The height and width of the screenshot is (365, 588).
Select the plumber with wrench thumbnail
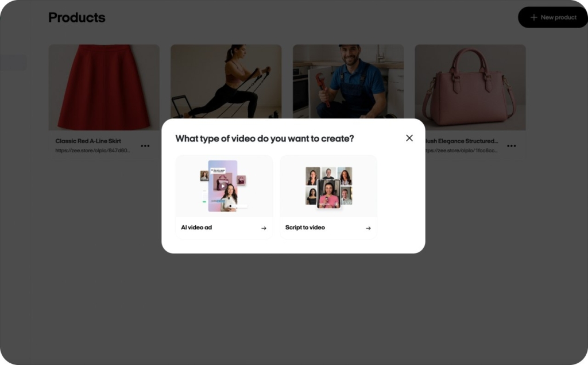point(348,80)
